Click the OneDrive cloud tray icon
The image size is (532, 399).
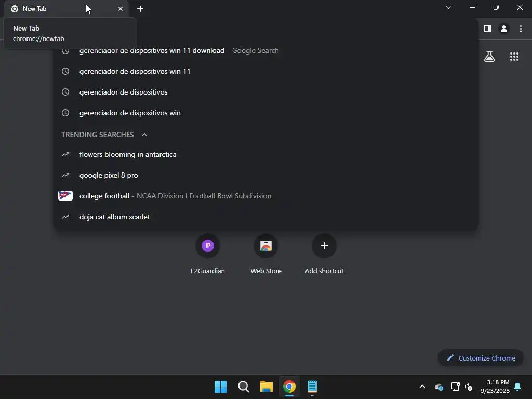coord(438,387)
